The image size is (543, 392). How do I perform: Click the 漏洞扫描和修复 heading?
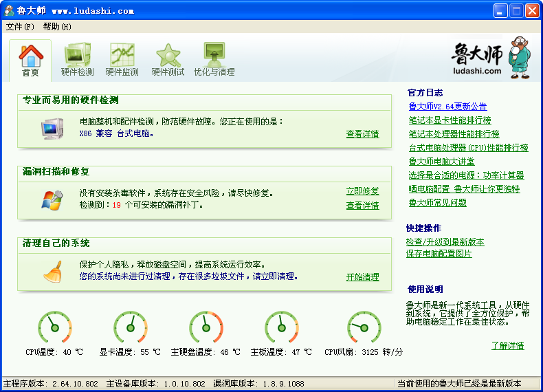[x=56, y=171]
